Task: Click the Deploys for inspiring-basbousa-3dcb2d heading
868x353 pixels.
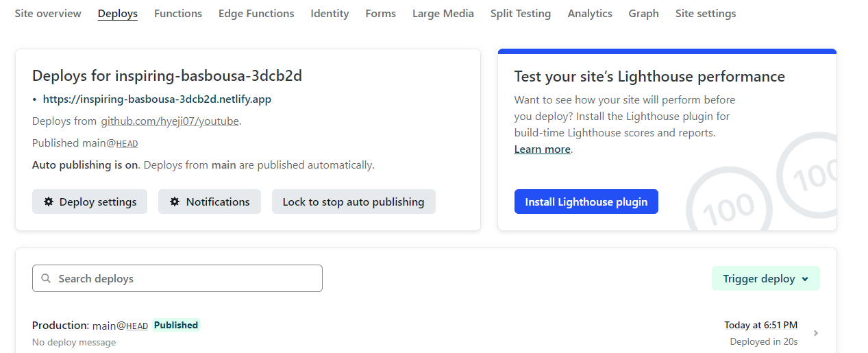Action: (x=167, y=75)
